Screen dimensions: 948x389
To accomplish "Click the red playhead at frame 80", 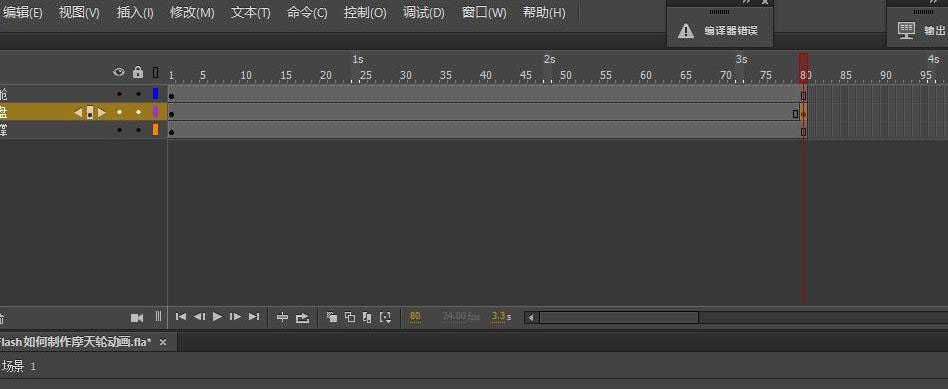I will click(x=804, y=67).
